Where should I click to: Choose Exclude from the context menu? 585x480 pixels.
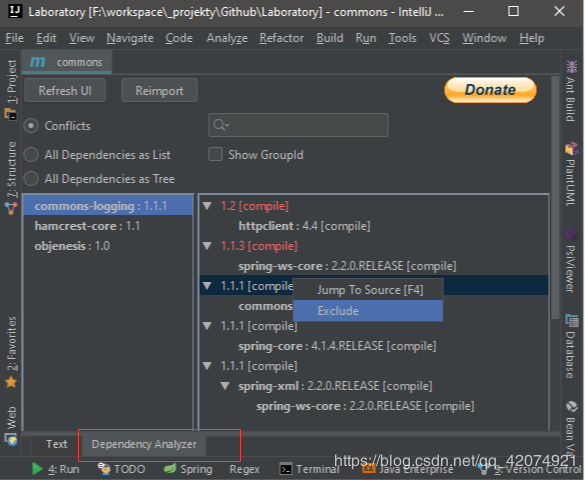click(x=368, y=311)
